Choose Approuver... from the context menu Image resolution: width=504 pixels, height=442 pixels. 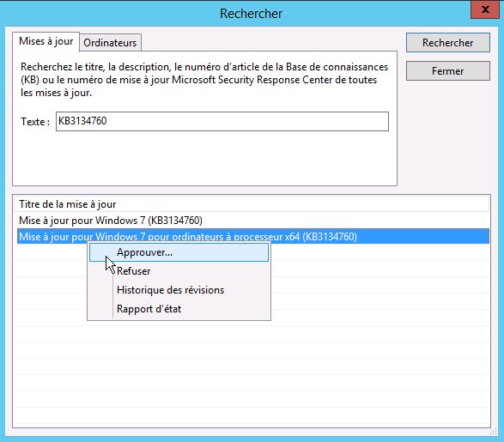click(179, 252)
